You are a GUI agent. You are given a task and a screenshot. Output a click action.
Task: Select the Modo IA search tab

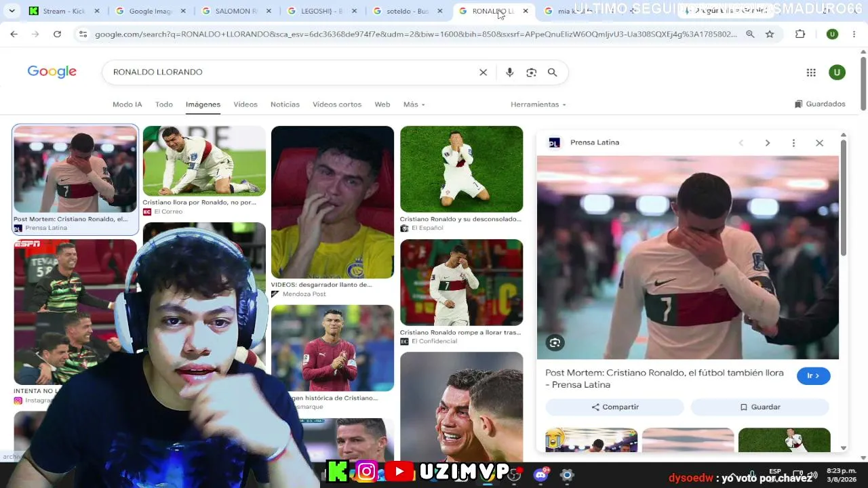pyautogui.click(x=127, y=104)
